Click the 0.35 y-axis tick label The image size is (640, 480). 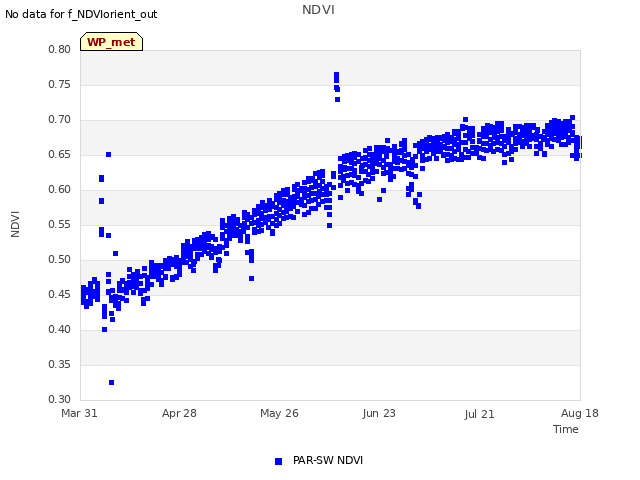click(60, 364)
